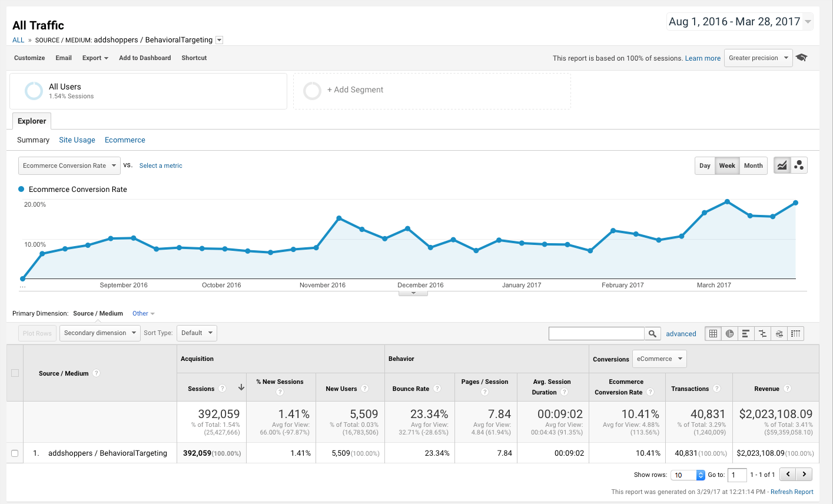Open help for Source / Medium column
The width and height of the screenshot is (833, 504).
97,373
